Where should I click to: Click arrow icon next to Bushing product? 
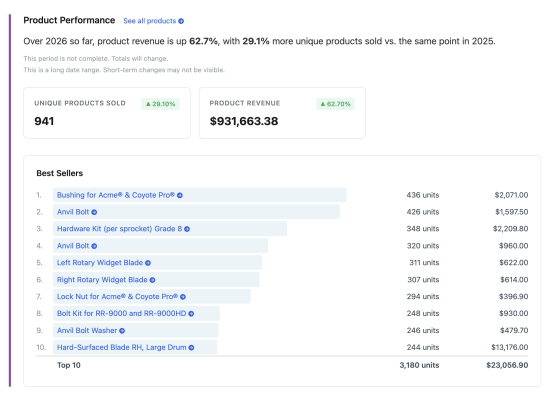pos(180,195)
